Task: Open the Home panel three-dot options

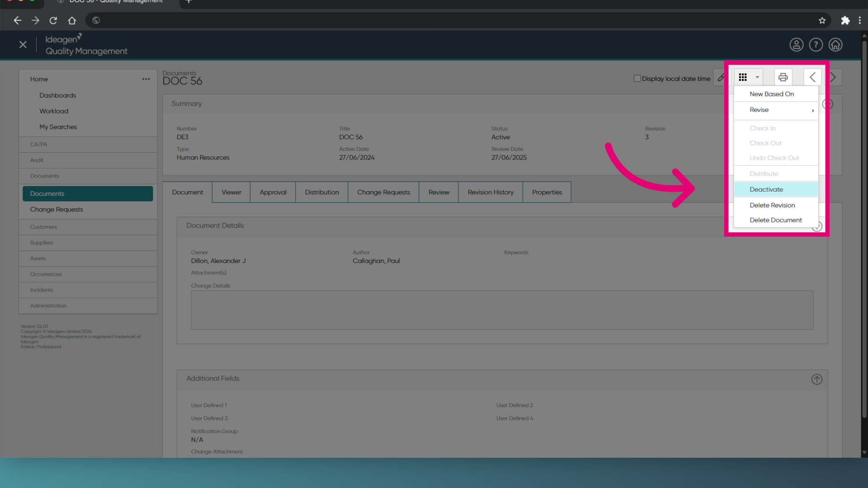Action: (146, 79)
